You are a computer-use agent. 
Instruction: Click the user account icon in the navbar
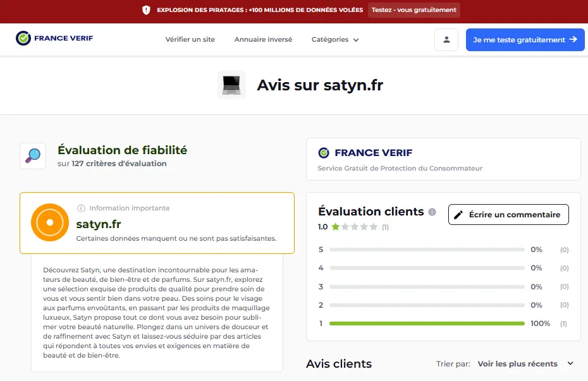[x=446, y=39]
